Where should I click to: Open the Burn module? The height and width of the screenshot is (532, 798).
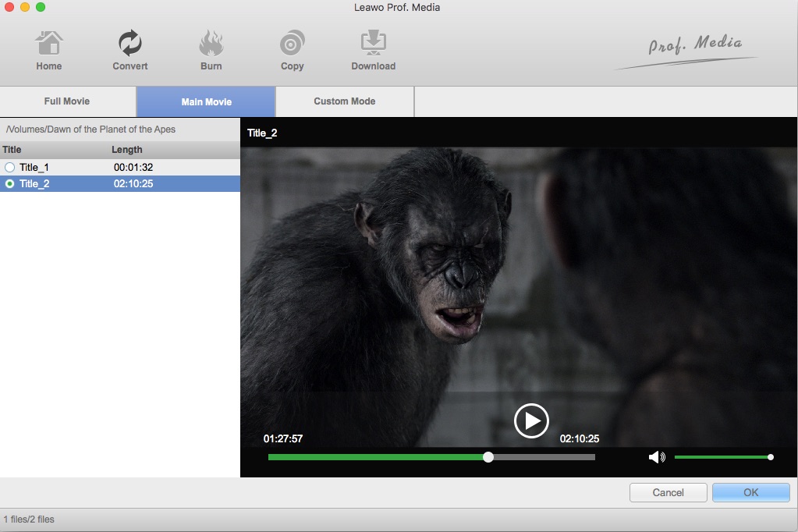(x=211, y=50)
